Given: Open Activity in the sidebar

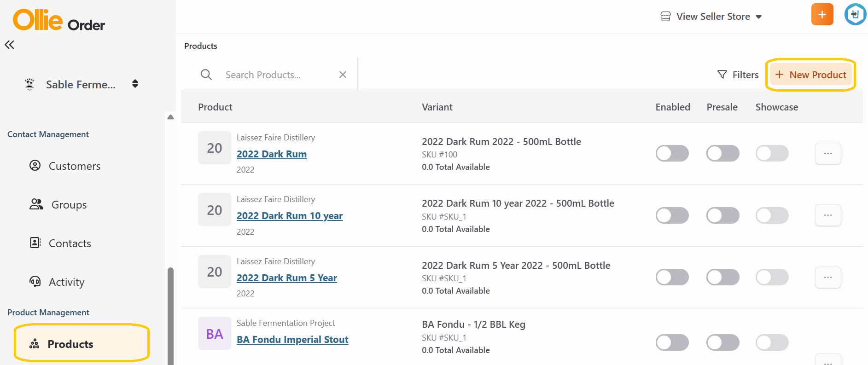Looking at the screenshot, I should pyautogui.click(x=57, y=282).
